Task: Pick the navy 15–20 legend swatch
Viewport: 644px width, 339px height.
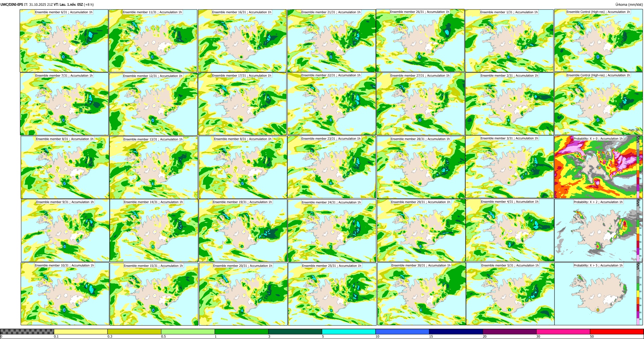Action: pyautogui.click(x=456, y=332)
